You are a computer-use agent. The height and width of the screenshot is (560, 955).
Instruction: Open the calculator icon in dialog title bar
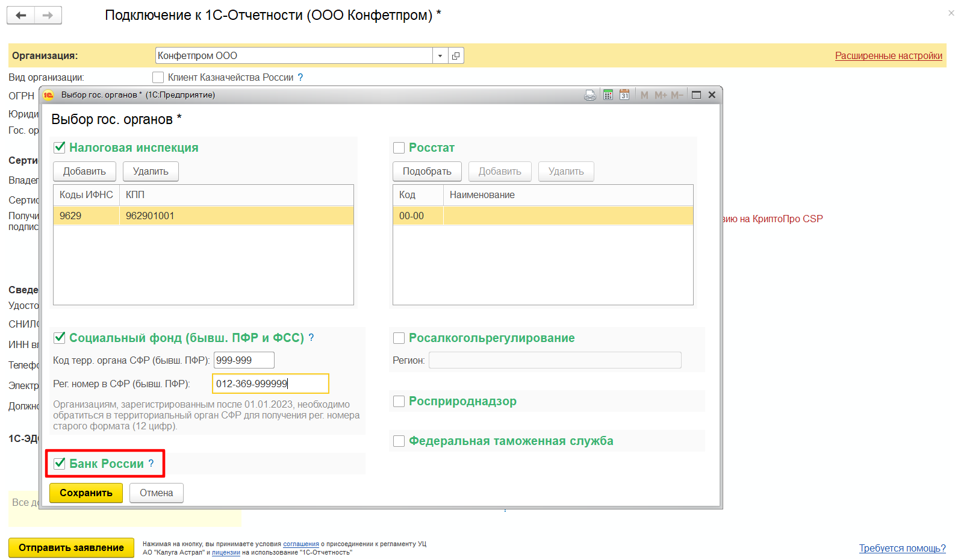pos(608,95)
